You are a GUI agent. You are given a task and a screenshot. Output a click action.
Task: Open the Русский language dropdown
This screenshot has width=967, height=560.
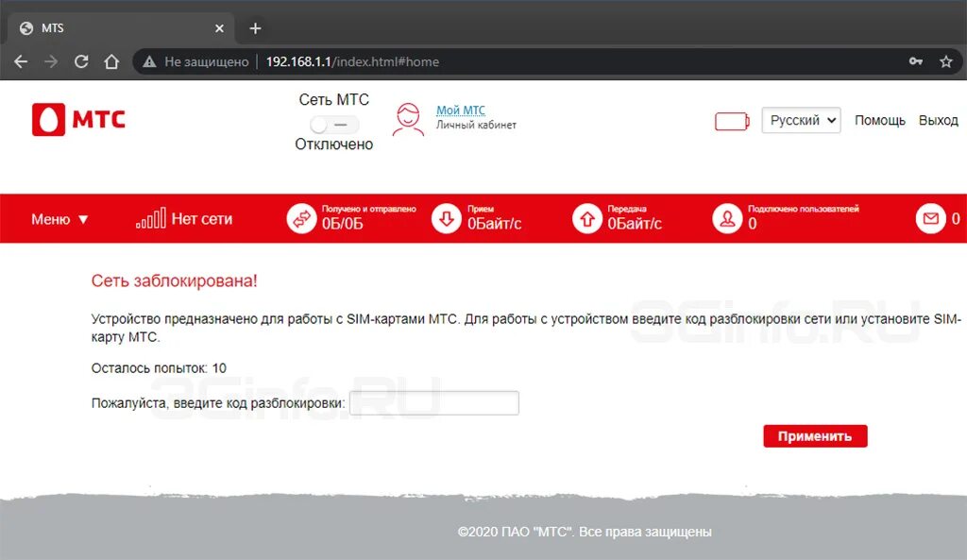[x=801, y=120]
